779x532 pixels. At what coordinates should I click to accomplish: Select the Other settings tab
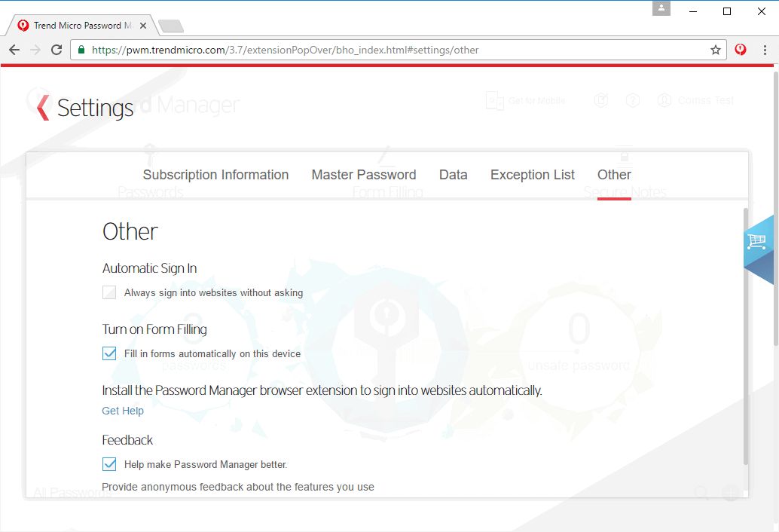pos(614,175)
